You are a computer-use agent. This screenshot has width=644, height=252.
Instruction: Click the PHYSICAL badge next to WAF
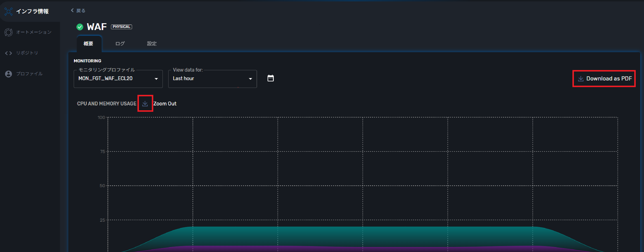click(121, 27)
